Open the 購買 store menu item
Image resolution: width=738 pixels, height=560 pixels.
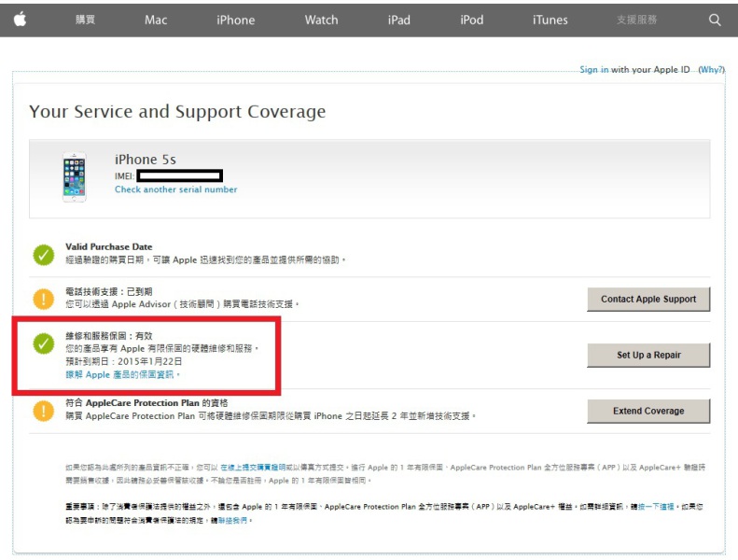[x=85, y=20]
